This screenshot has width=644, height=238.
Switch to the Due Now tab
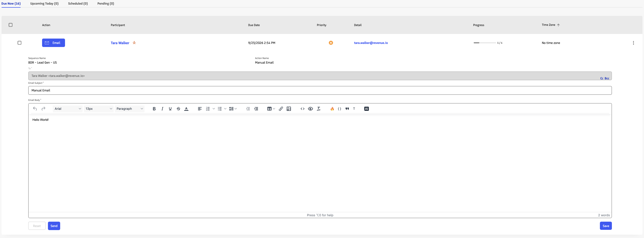tap(11, 4)
